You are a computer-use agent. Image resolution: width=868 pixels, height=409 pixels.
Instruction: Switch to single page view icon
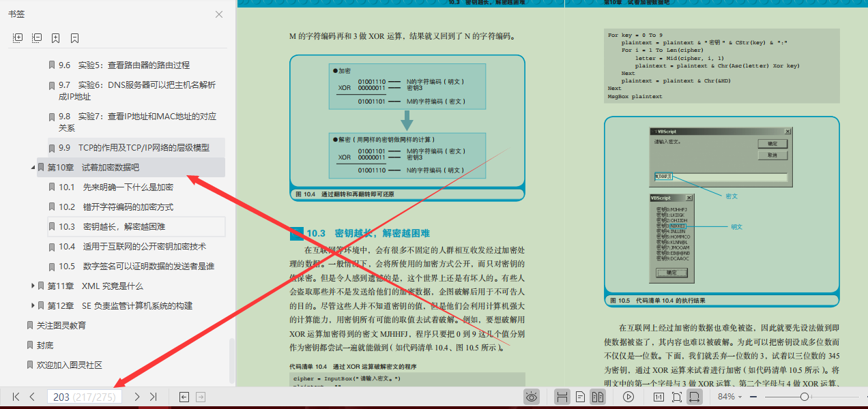581,397
